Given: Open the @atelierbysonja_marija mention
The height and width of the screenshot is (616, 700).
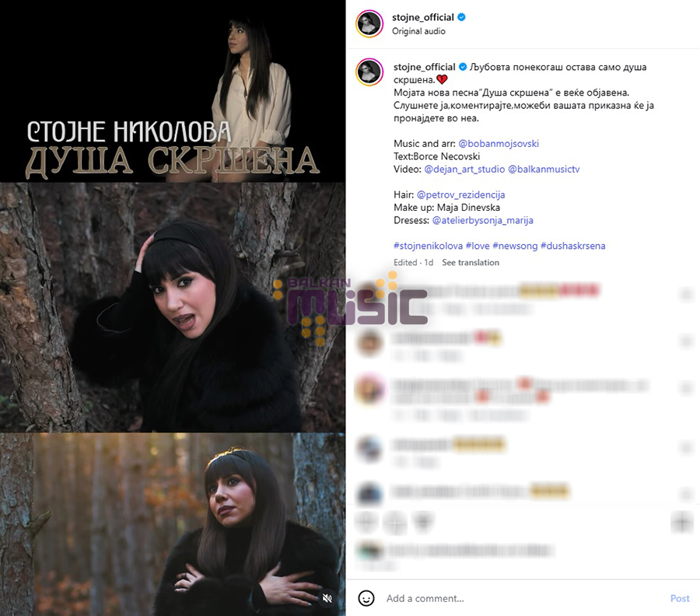Looking at the screenshot, I should pos(482,221).
